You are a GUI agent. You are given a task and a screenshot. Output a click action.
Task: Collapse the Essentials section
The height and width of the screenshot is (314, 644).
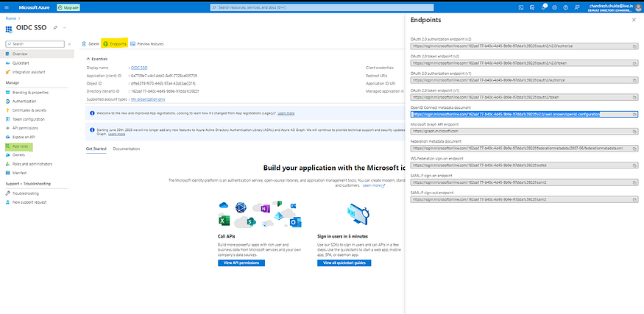pos(97,59)
